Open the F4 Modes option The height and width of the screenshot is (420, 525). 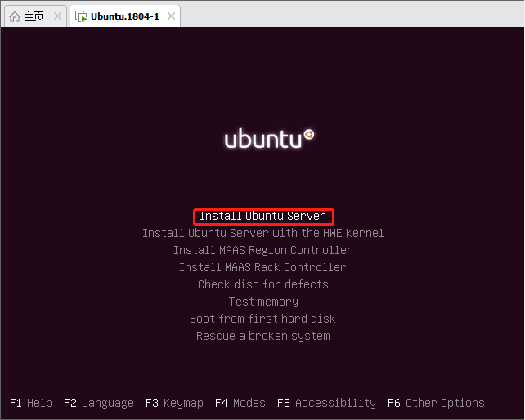[x=240, y=403]
